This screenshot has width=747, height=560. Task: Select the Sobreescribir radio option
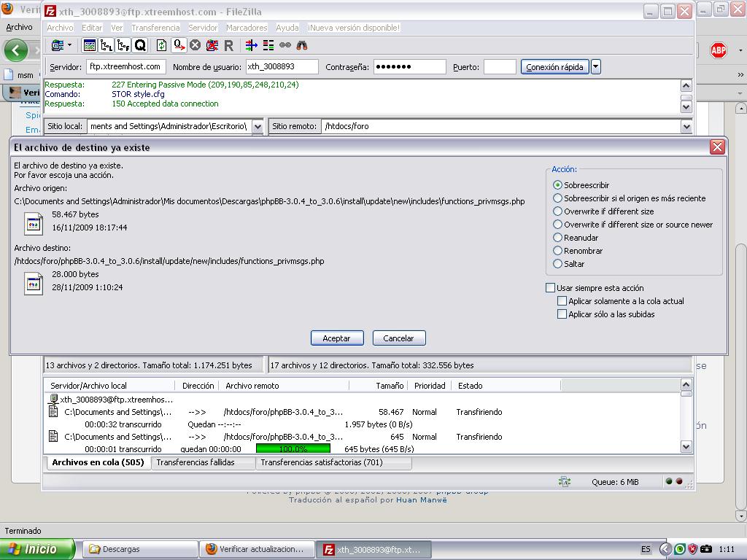(x=557, y=184)
